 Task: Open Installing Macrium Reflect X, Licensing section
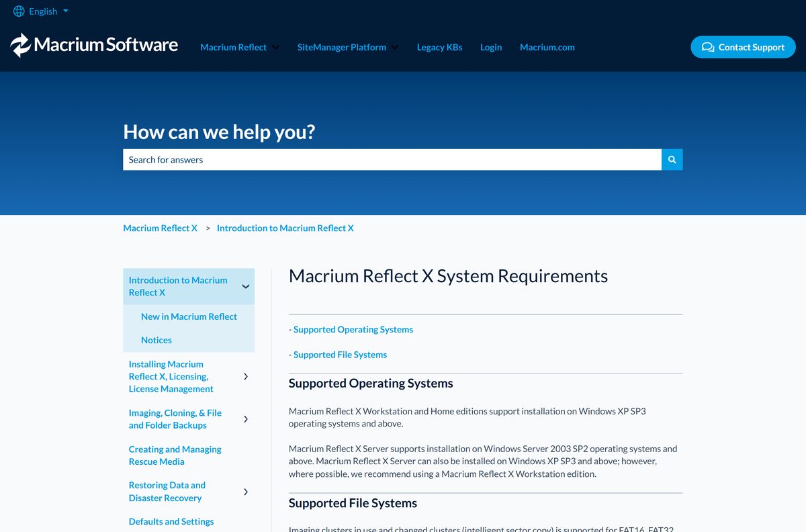point(171,376)
